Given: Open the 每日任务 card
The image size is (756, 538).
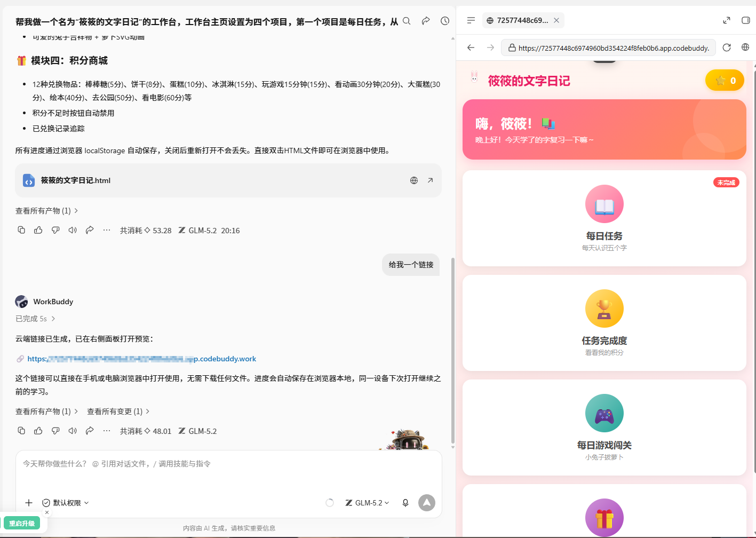Looking at the screenshot, I should coord(604,218).
